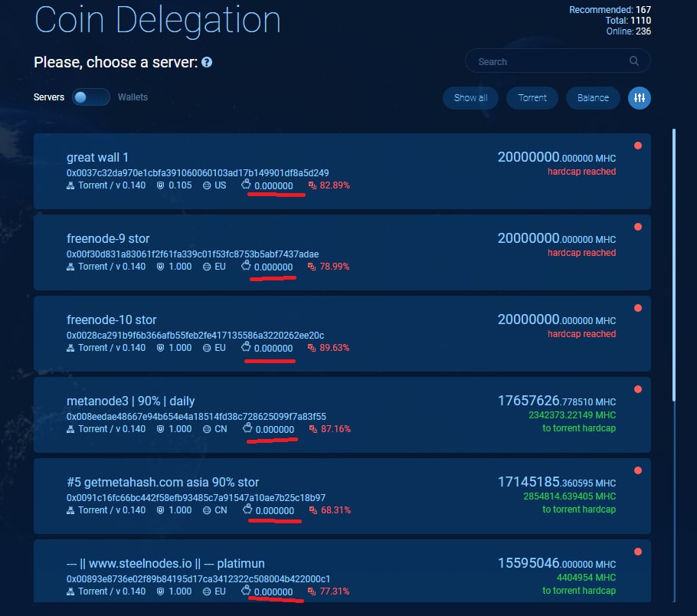
Task: Open the filter settings sliders icon
Action: tap(640, 98)
